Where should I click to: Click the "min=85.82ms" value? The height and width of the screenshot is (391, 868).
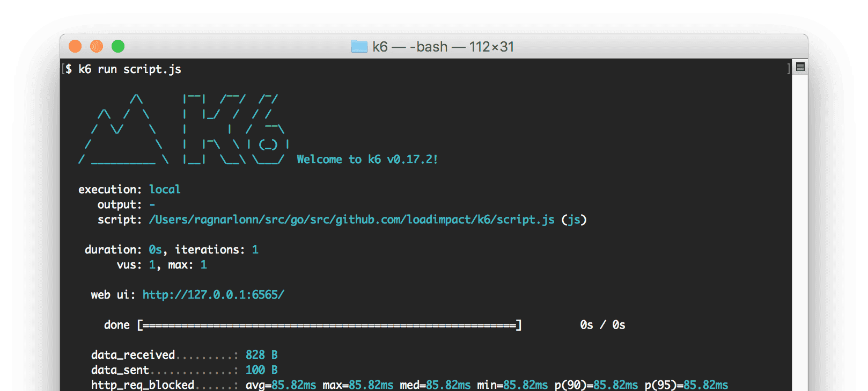512,385
